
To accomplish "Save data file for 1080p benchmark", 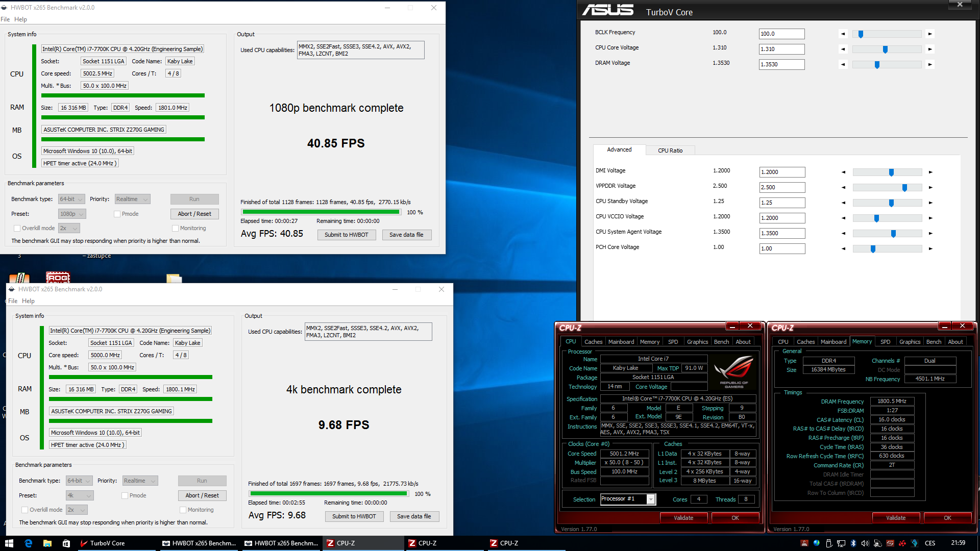I will point(406,235).
